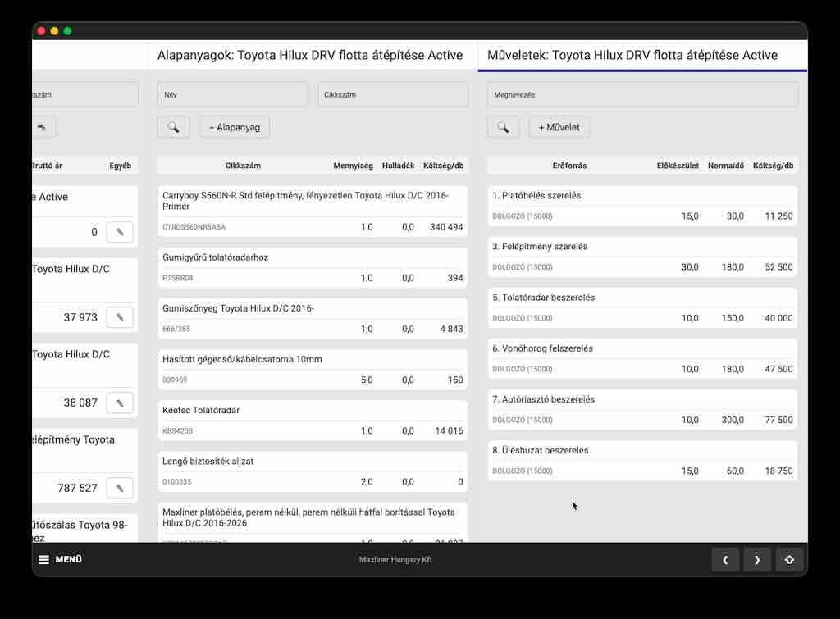This screenshot has width=840, height=619.
Task: Click the pencil edit icon beside 38 087
Action: coord(120,403)
